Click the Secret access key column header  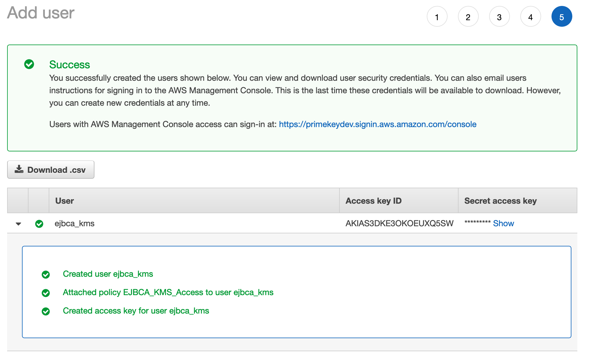500,201
